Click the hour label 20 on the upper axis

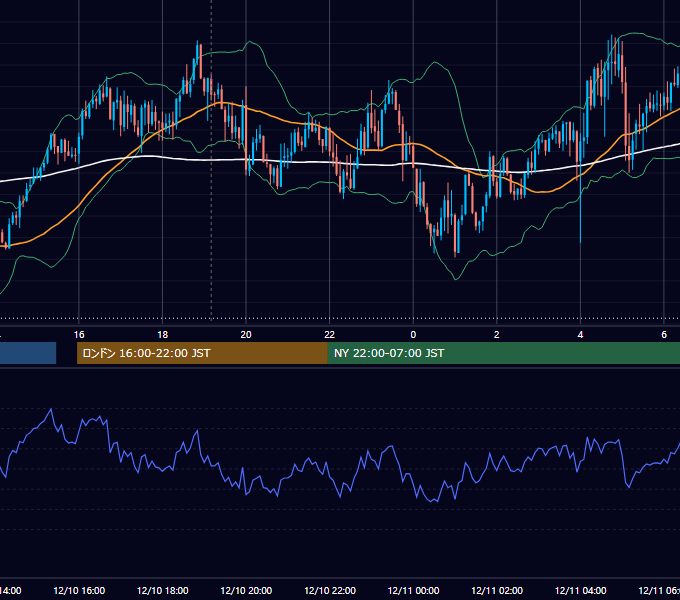click(x=246, y=335)
